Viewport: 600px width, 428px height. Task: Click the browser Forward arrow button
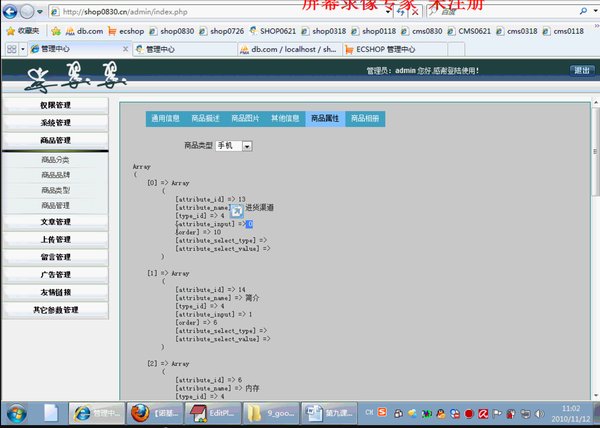(27, 12)
